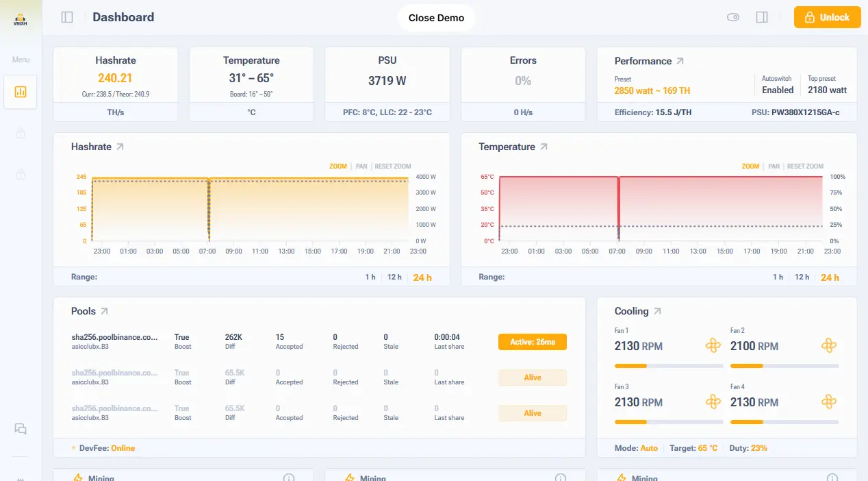Click the Fan 1 fan icon
The width and height of the screenshot is (868, 481).
click(713, 345)
